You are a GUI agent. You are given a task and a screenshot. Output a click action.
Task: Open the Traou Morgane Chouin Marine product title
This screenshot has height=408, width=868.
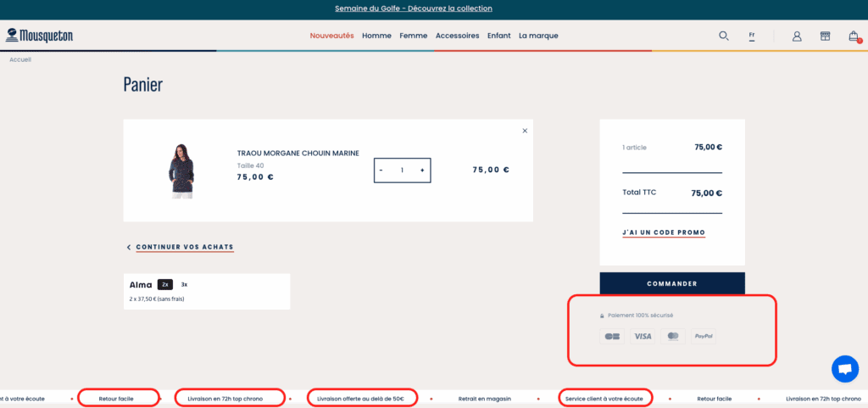(298, 154)
